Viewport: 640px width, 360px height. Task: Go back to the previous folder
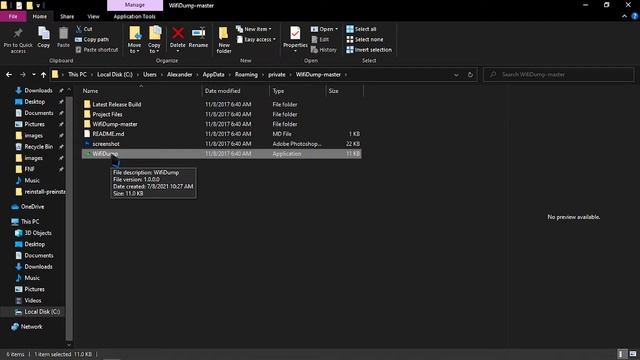tap(9, 75)
